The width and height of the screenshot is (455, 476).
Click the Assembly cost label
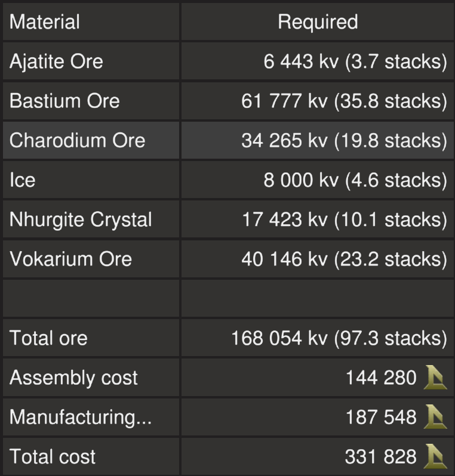click(73, 378)
